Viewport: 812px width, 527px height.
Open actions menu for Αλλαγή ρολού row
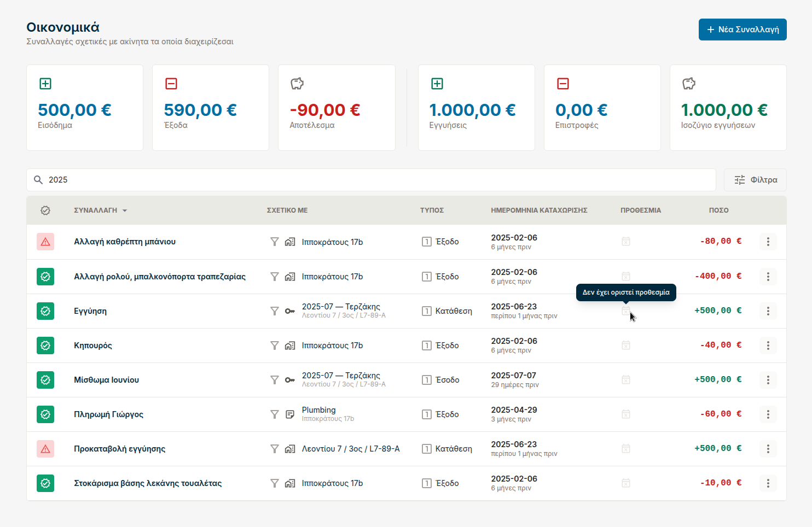[768, 277]
